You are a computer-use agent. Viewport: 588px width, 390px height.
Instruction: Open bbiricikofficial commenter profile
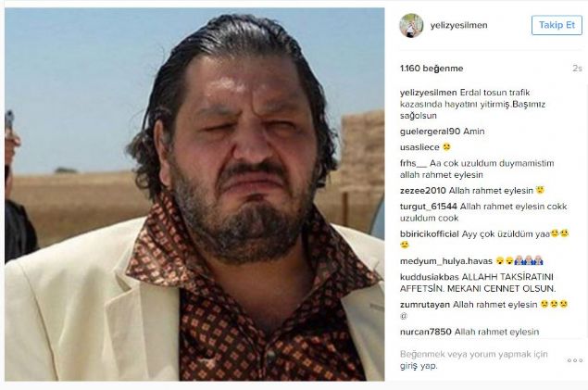[x=430, y=234]
